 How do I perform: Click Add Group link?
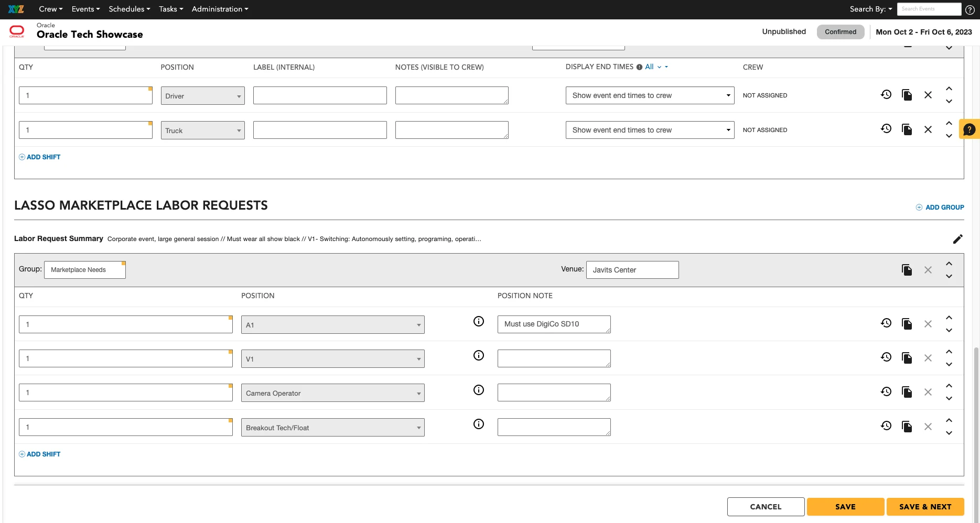(940, 208)
